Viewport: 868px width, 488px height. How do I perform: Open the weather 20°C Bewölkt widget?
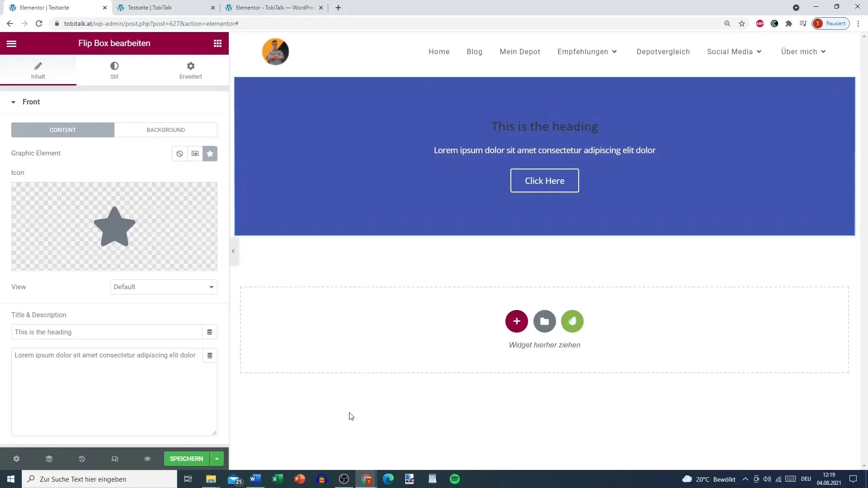pyautogui.click(x=708, y=479)
